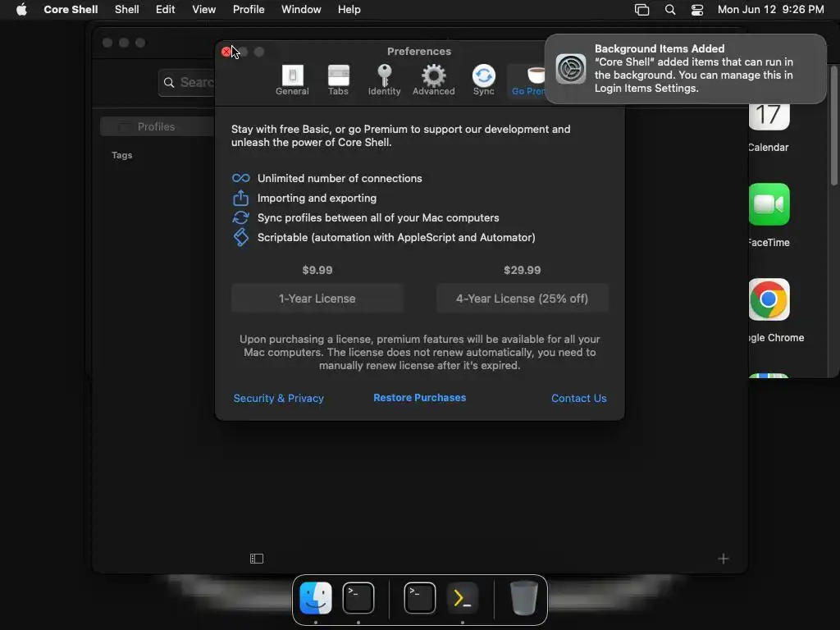Open the first Terminal icon in Dock
The width and height of the screenshot is (840, 630).
click(358, 598)
